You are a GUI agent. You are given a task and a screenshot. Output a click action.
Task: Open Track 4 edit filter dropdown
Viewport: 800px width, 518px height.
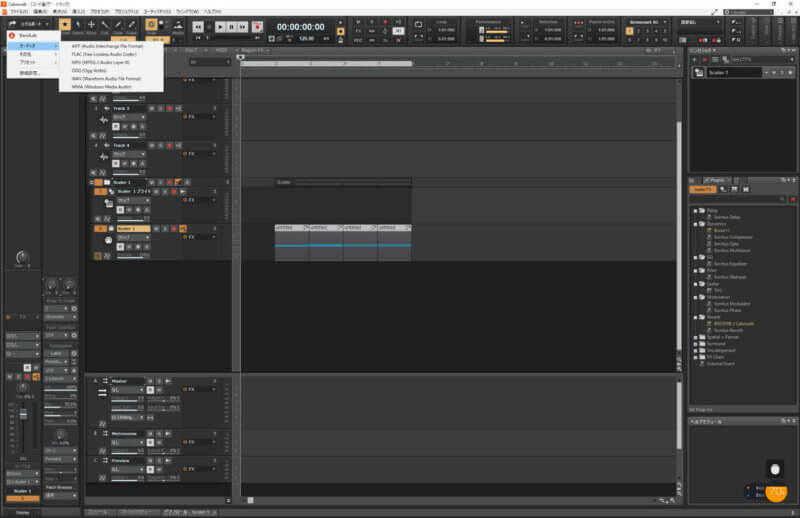(x=128, y=154)
